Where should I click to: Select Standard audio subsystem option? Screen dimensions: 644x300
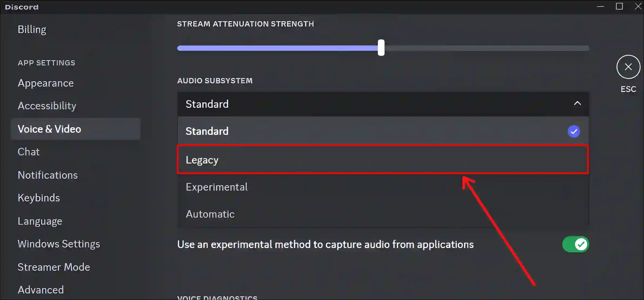(x=382, y=131)
